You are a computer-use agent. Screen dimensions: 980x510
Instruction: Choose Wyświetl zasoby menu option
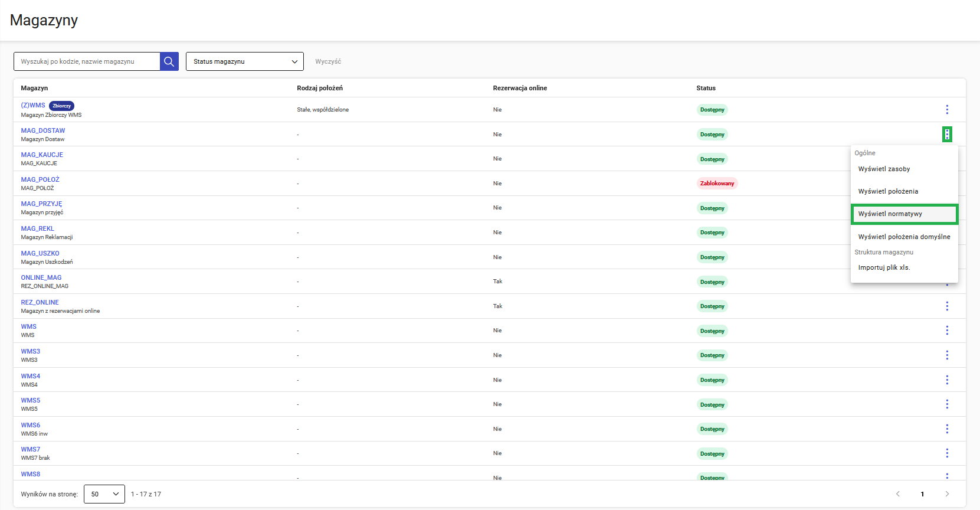tap(884, 169)
